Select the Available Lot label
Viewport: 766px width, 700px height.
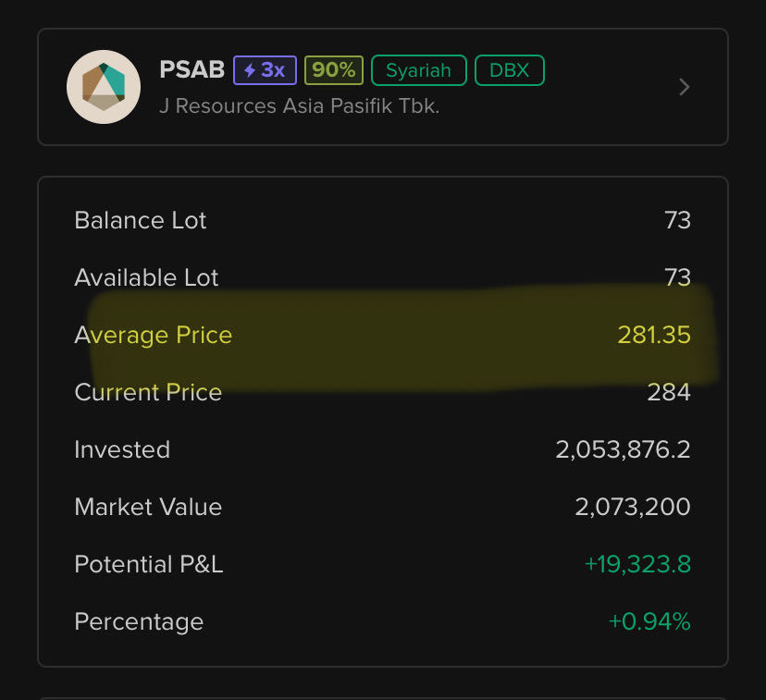click(146, 277)
